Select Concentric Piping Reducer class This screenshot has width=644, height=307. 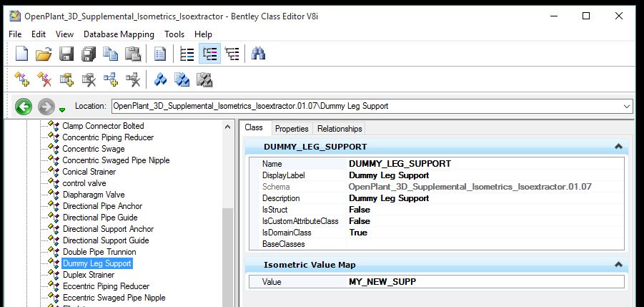pyautogui.click(x=108, y=137)
